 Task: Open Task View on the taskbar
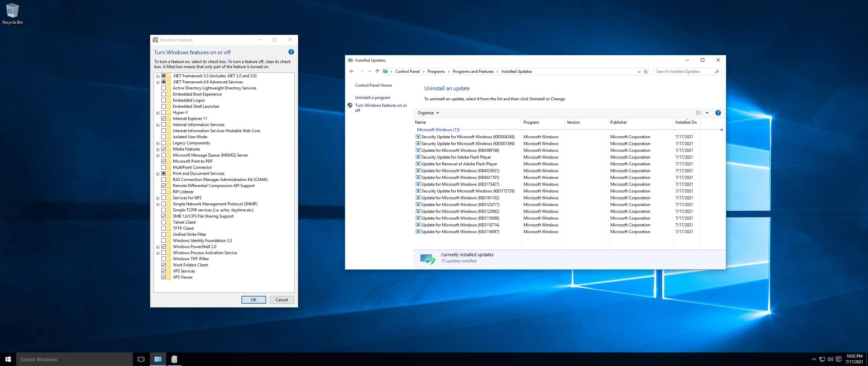coord(141,359)
